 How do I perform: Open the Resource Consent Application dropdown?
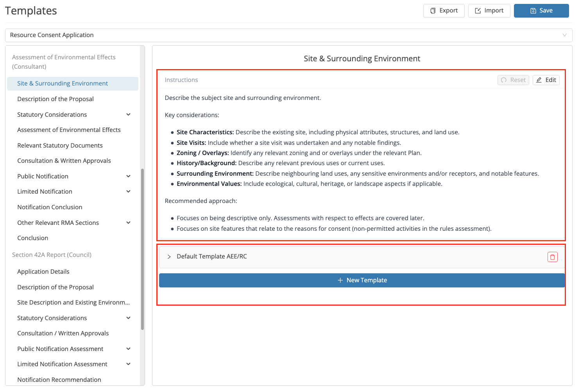pos(288,35)
